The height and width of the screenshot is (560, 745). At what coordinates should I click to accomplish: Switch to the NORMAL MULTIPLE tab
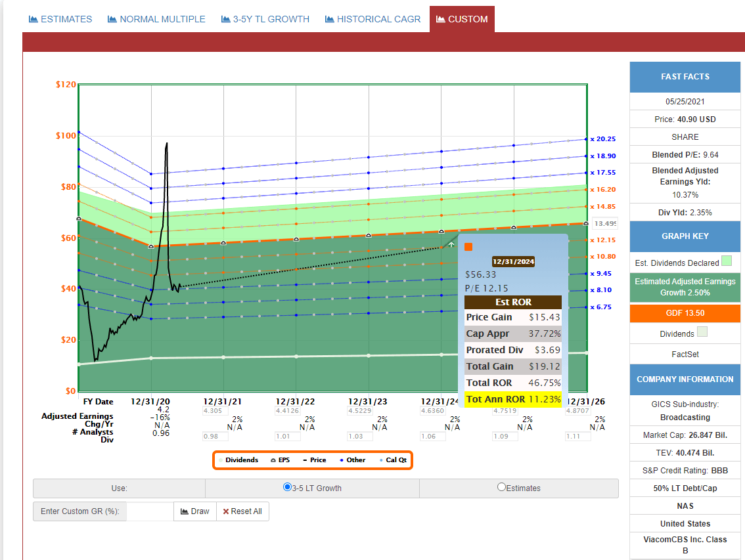pyautogui.click(x=156, y=19)
